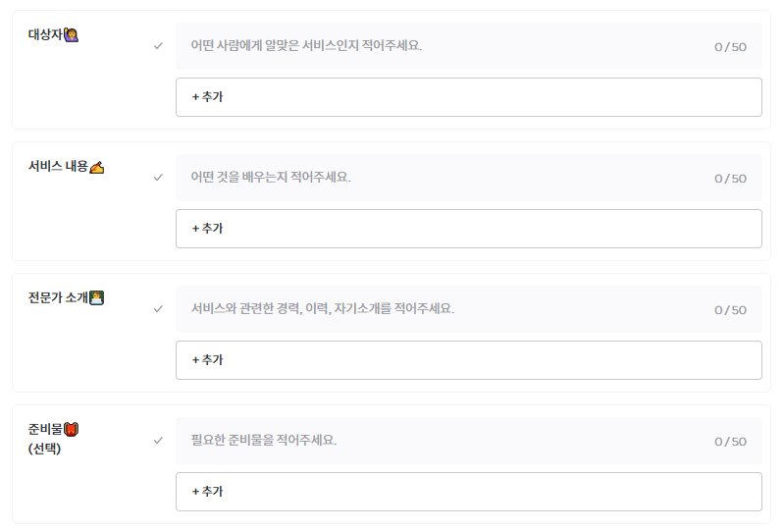The width and height of the screenshot is (784, 532).
Task: Click the raising-hand emoji next to 대상자
Action: coord(71,35)
